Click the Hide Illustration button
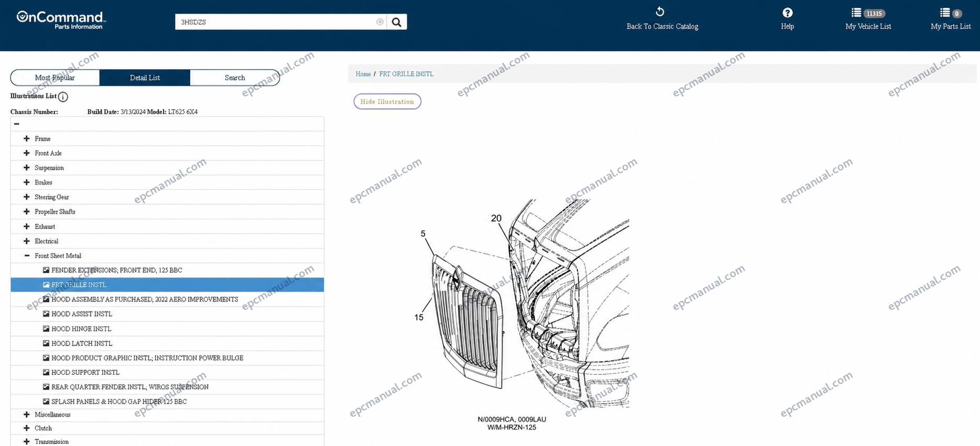 (387, 102)
